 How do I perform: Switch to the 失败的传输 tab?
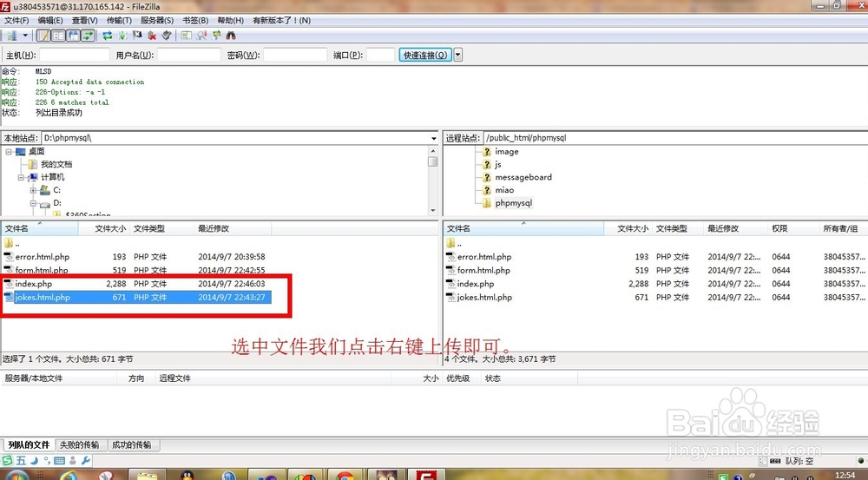coord(80,444)
